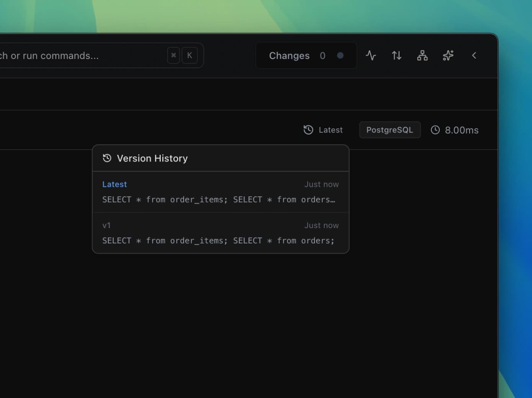Click the search or run commands field
The width and height of the screenshot is (532, 398).
pyautogui.click(x=101, y=55)
